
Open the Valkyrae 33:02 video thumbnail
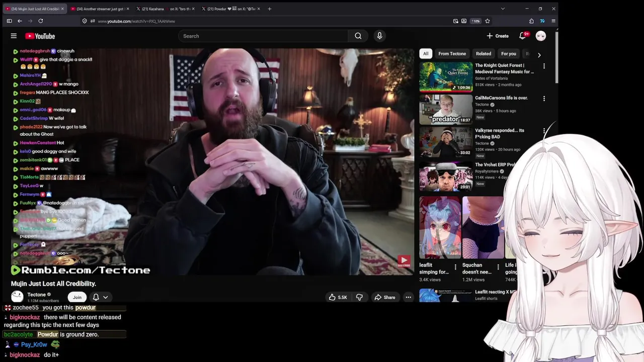coord(446,142)
